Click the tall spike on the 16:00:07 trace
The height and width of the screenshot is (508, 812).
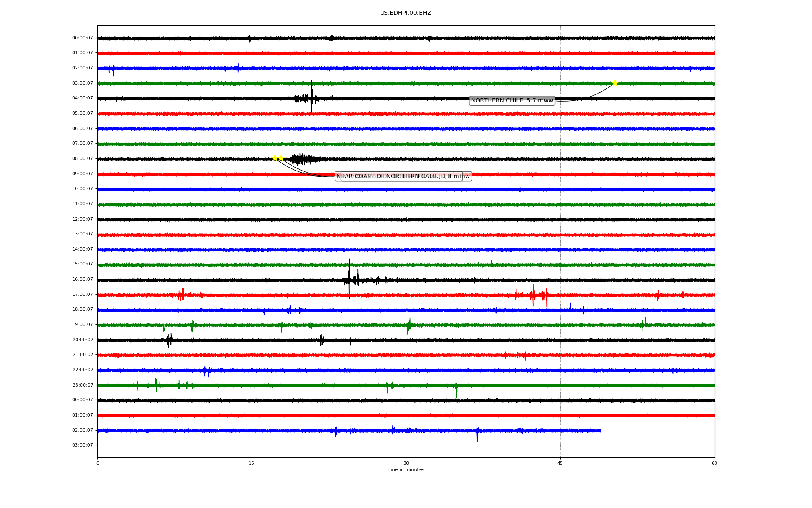pyautogui.click(x=349, y=279)
